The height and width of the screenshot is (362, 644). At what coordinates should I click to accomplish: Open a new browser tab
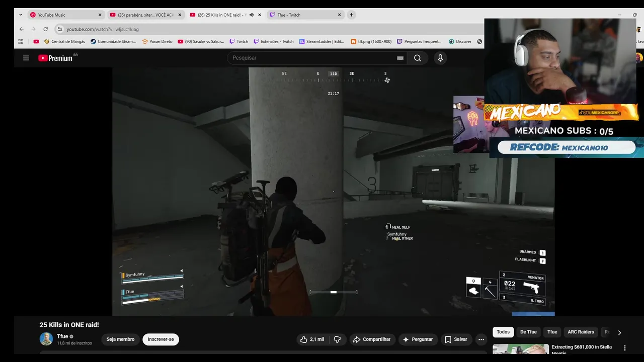(x=351, y=15)
